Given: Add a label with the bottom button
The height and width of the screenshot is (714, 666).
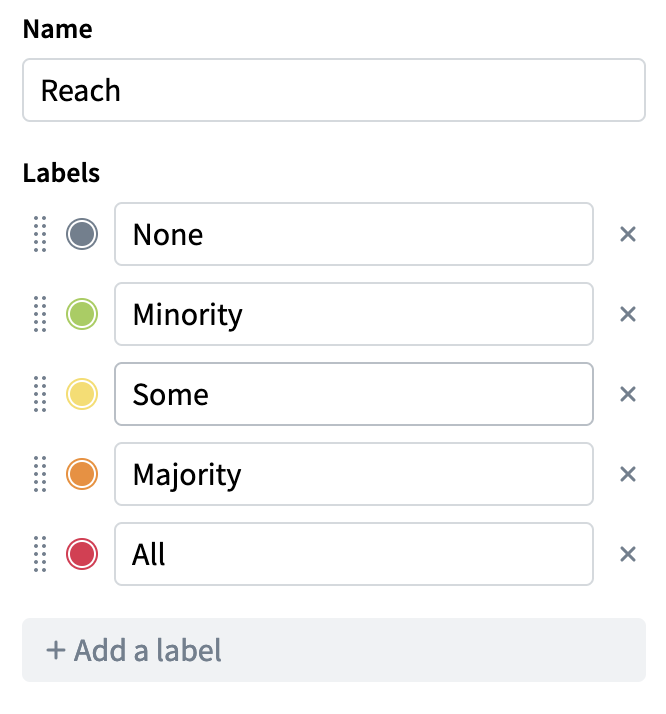Looking at the screenshot, I should (x=333, y=651).
